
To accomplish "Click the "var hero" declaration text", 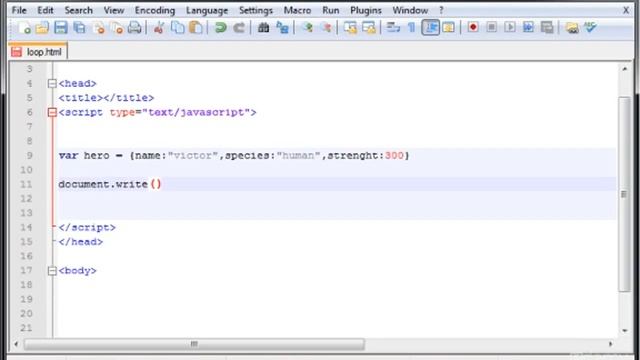I will point(84,156).
